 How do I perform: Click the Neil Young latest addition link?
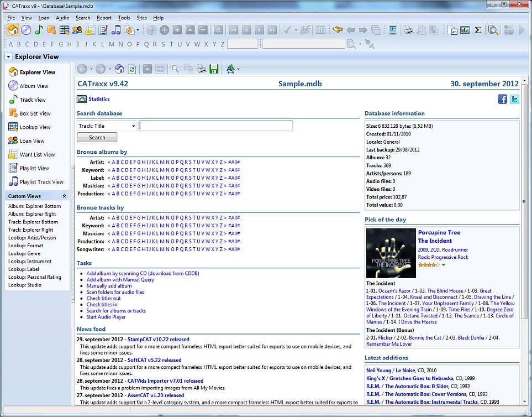(379, 371)
